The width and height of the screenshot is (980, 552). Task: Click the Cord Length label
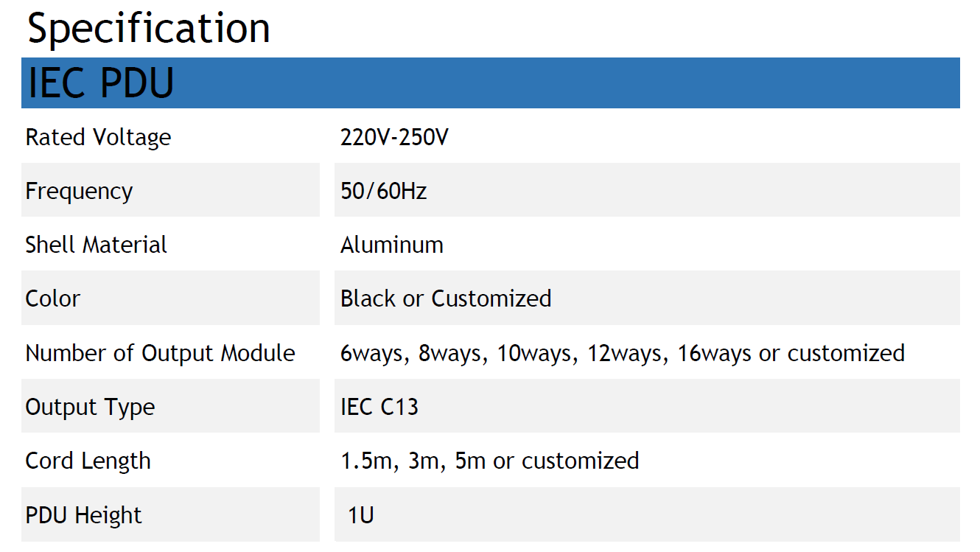click(88, 461)
